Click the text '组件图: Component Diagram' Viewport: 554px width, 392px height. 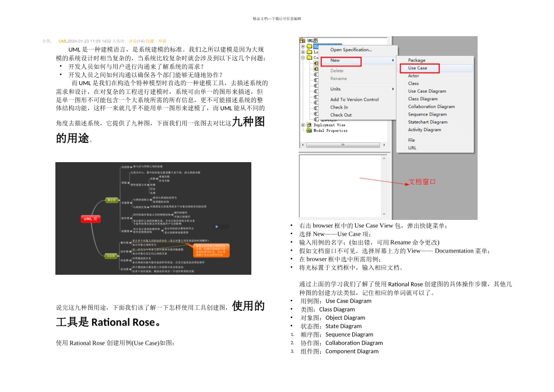[339, 351]
